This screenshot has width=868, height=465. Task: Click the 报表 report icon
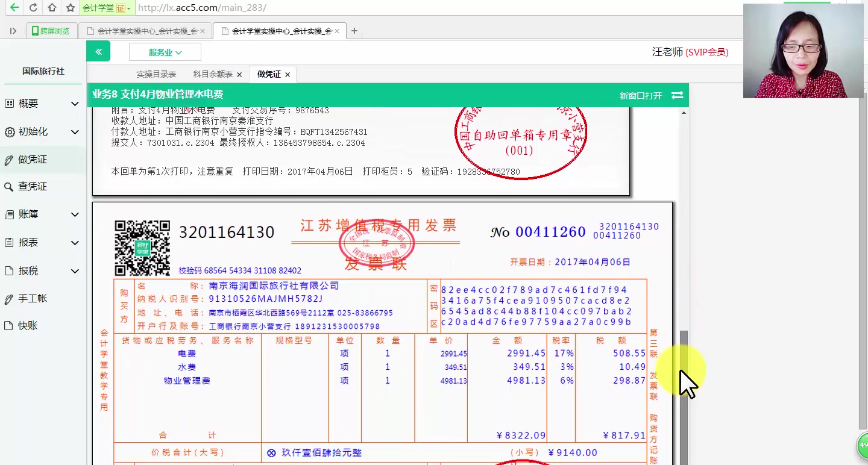9,243
